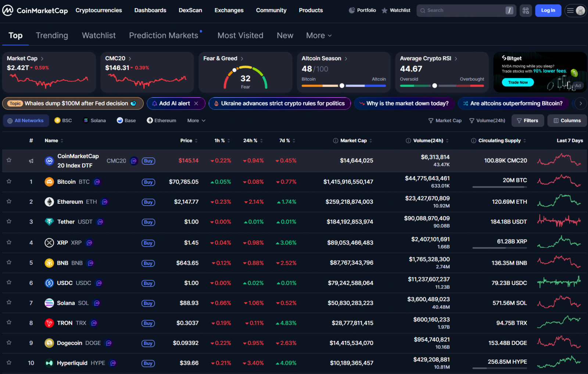588x374 pixels.
Task: Open the QR code scanner icon
Action: [x=526, y=11]
